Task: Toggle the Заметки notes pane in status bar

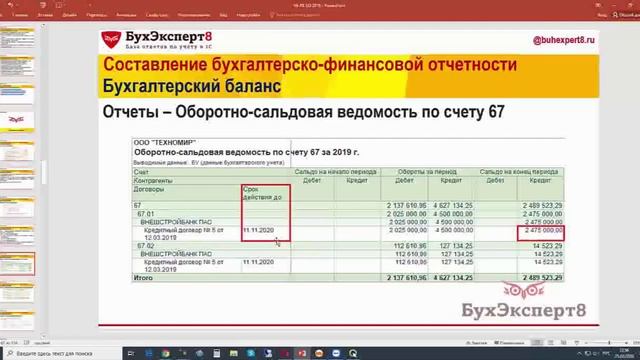Action: tap(477, 343)
